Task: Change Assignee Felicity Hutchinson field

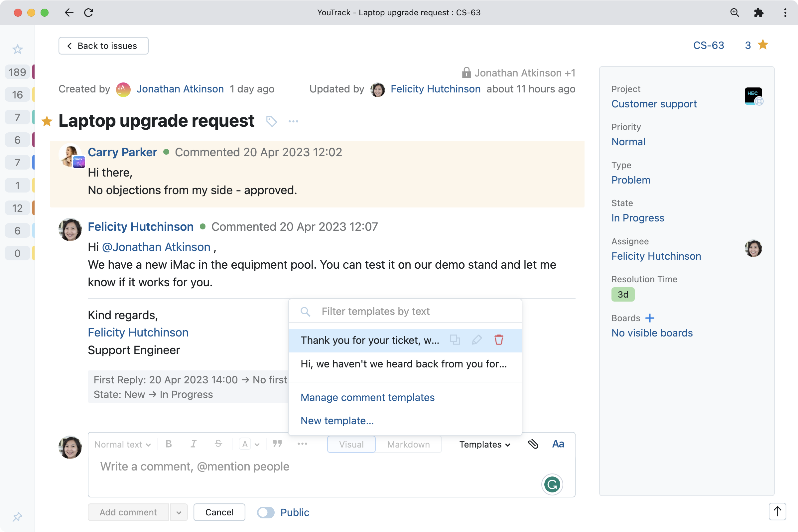Action: (x=656, y=256)
